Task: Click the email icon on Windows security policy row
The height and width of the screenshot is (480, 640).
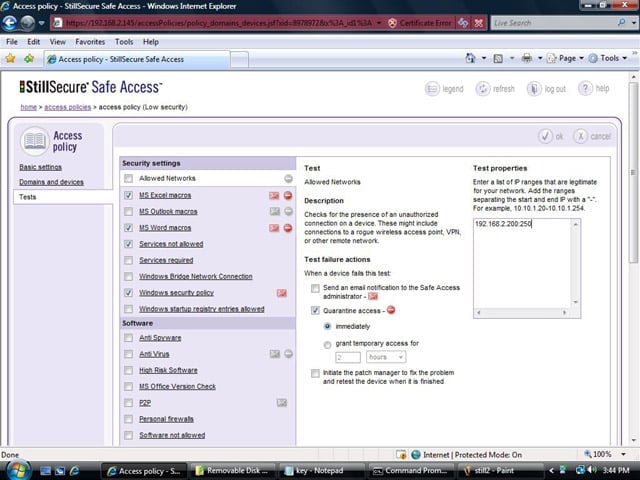Action: pyautogui.click(x=282, y=293)
